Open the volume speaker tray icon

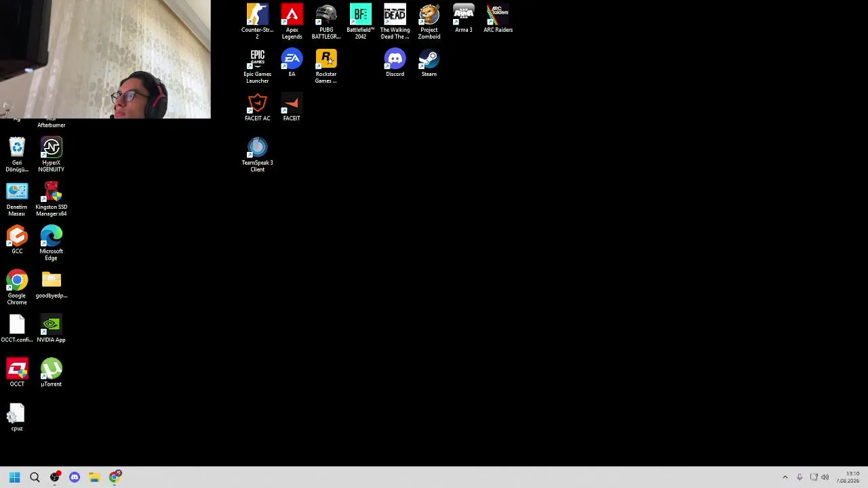[825, 477]
